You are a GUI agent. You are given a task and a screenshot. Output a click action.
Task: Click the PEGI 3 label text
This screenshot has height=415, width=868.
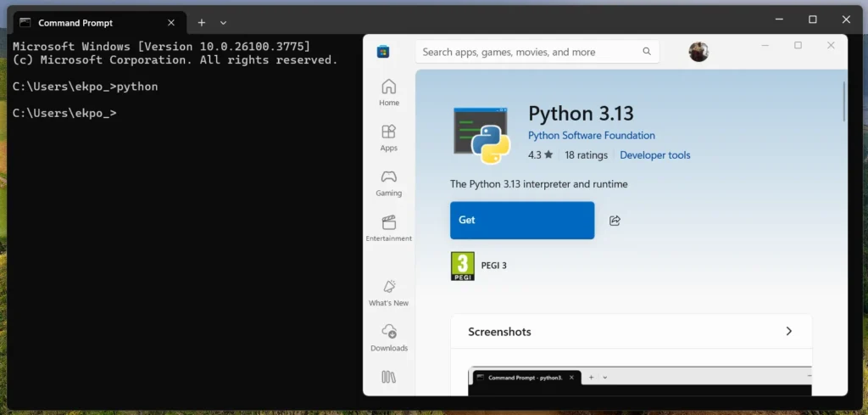click(x=494, y=266)
